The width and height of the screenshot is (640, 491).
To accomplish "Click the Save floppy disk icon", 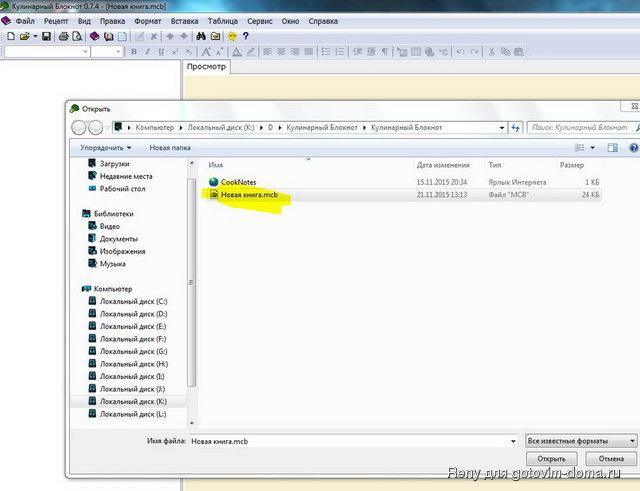I will pos(47,36).
